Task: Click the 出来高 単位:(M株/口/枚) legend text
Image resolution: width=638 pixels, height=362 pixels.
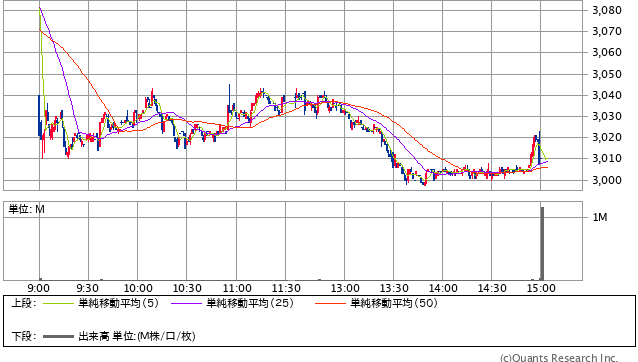Action: click(x=137, y=336)
